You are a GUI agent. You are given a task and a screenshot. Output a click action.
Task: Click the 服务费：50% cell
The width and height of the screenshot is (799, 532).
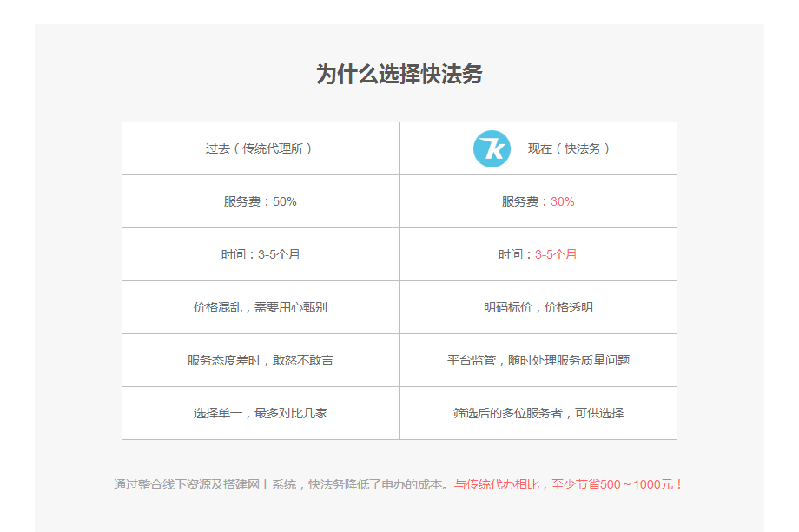pos(261,201)
